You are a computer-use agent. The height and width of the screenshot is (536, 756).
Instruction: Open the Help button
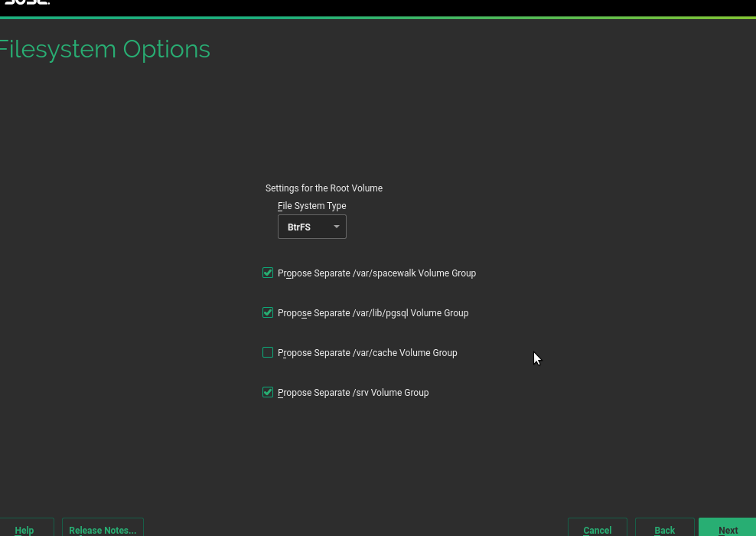pos(24,529)
